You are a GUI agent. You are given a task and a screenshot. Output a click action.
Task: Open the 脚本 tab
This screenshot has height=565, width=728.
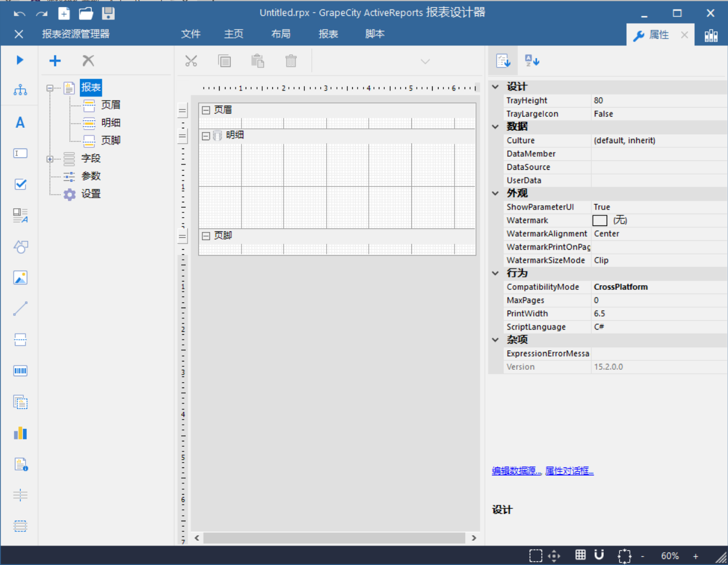click(375, 34)
